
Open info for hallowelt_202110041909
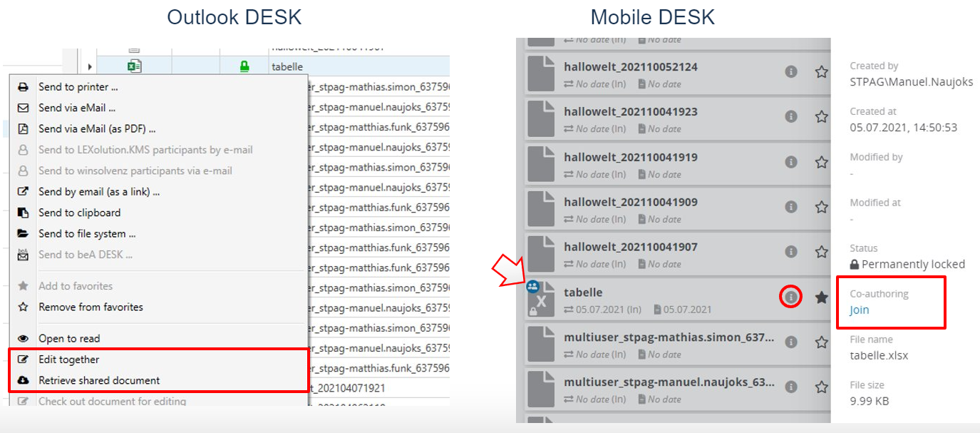tap(790, 207)
